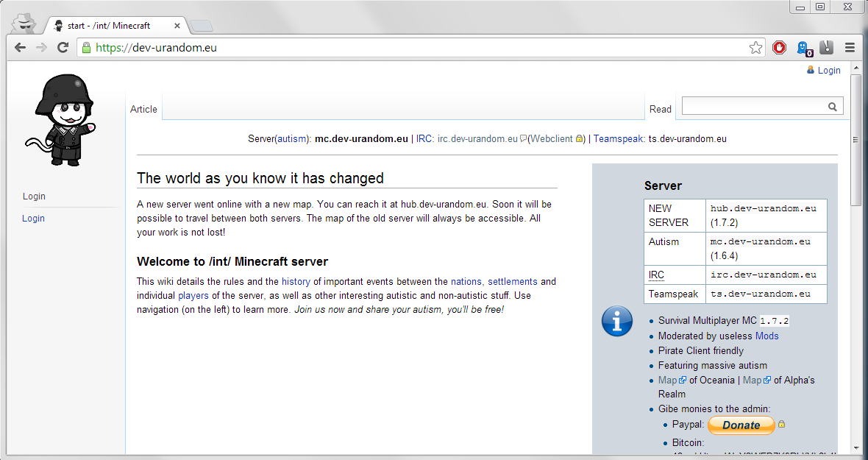Click the Autism table cell
This screenshot has width=868, height=460.
675,249
